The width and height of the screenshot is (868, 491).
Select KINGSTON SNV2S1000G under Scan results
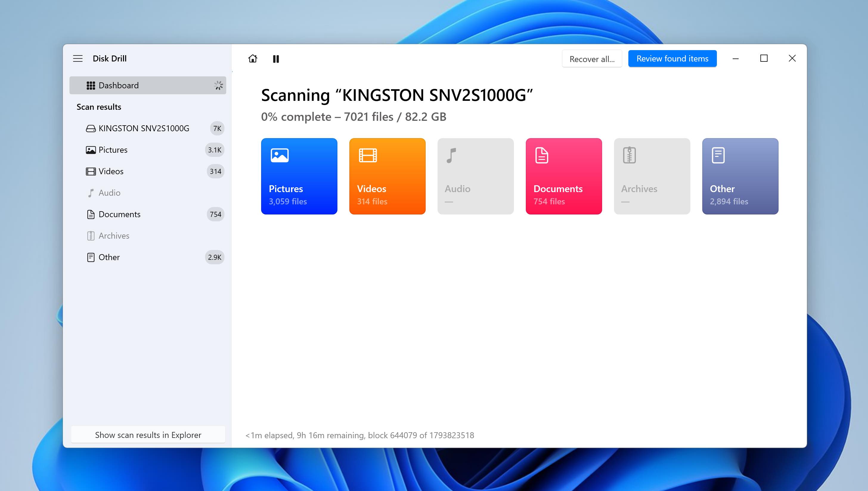pyautogui.click(x=144, y=128)
